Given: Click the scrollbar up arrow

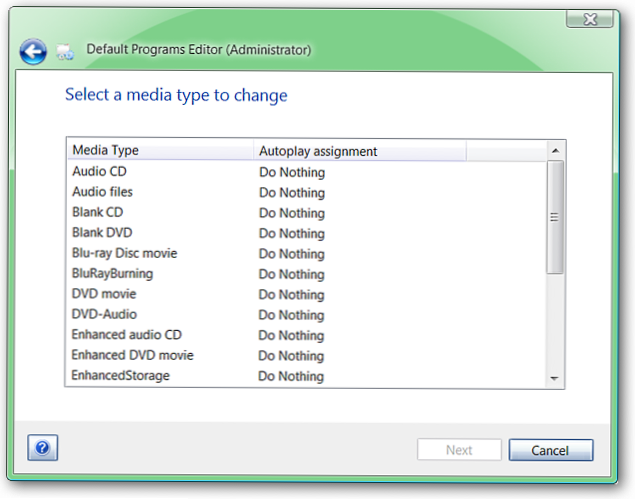Looking at the screenshot, I should [555, 151].
